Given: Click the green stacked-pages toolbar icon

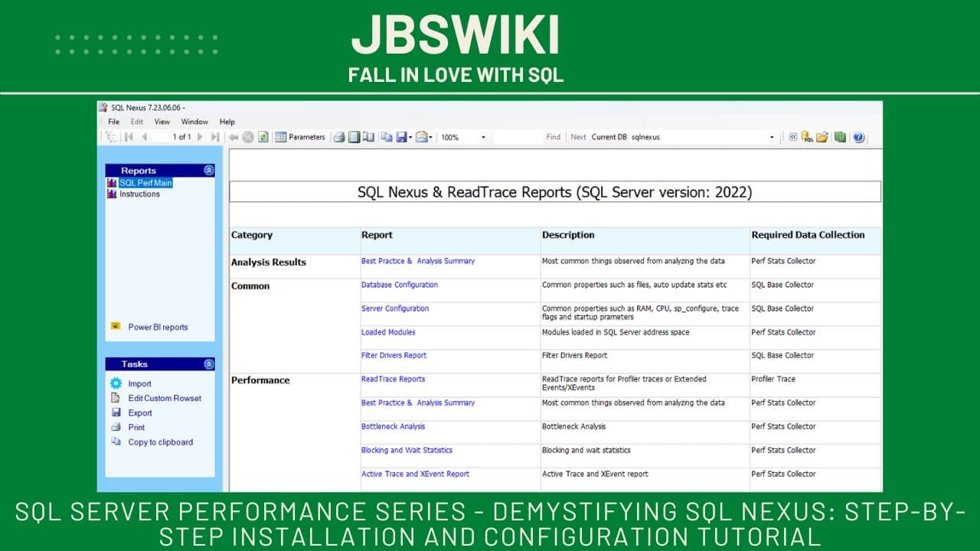Looking at the screenshot, I should click(x=841, y=137).
